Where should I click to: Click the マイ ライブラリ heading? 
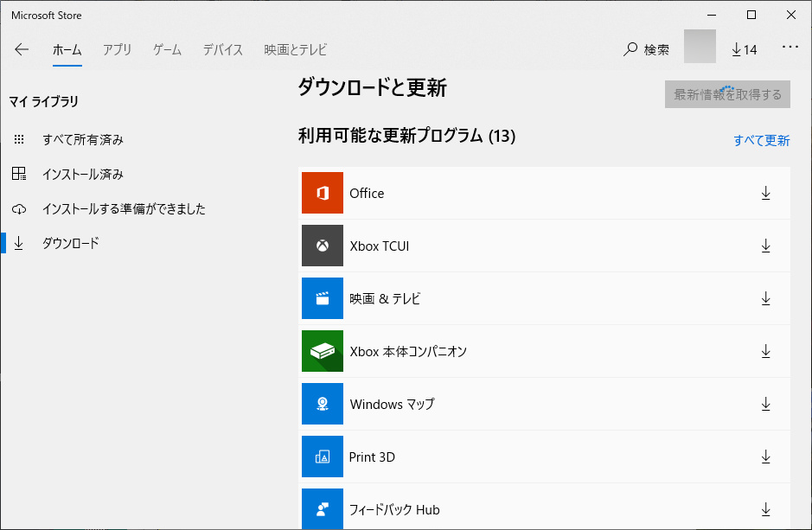coord(43,101)
